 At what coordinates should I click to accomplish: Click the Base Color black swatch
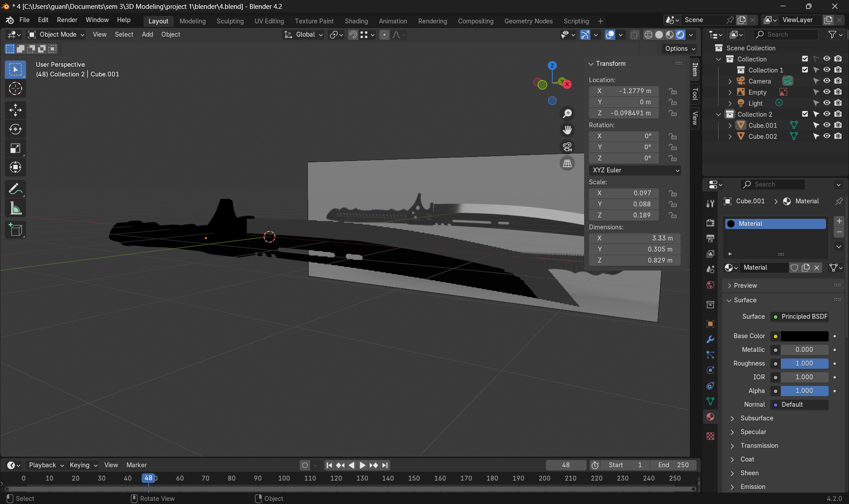pyautogui.click(x=804, y=336)
